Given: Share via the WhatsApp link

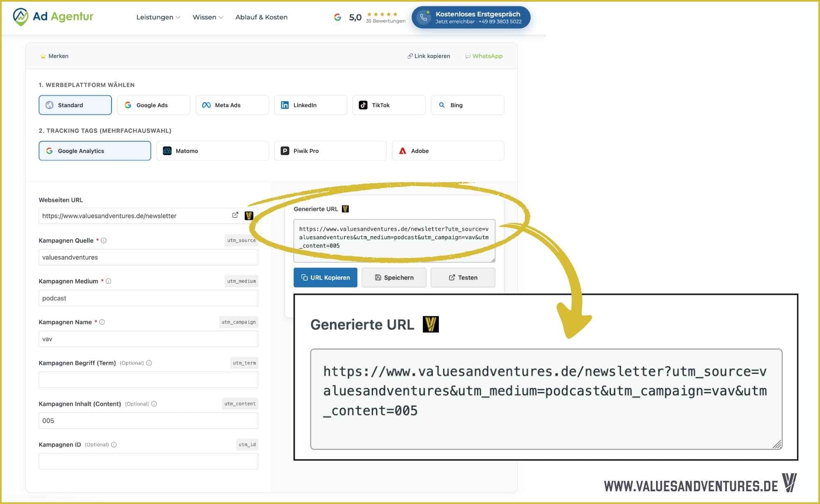Looking at the screenshot, I should click(x=484, y=56).
